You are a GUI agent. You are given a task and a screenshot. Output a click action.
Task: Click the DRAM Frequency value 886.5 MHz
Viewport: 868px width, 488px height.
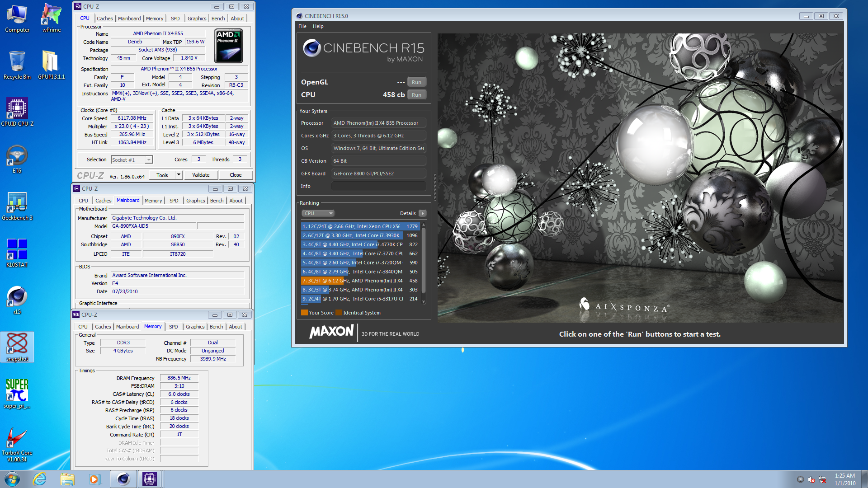point(179,378)
